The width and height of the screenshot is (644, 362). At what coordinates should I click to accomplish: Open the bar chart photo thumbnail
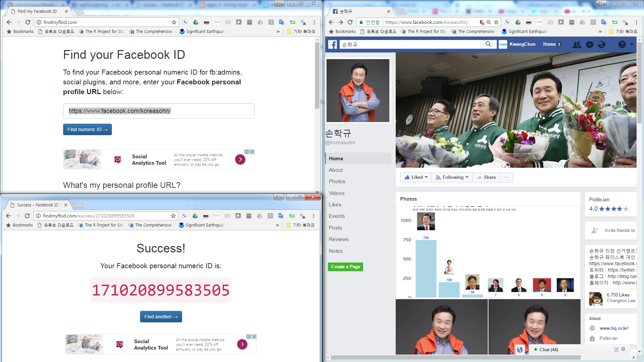(488, 252)
